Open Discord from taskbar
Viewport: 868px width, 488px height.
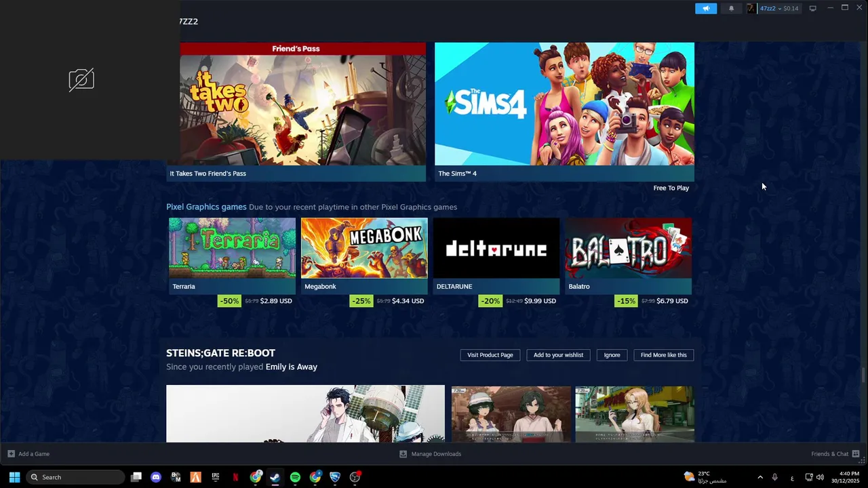tap(156, 477)
